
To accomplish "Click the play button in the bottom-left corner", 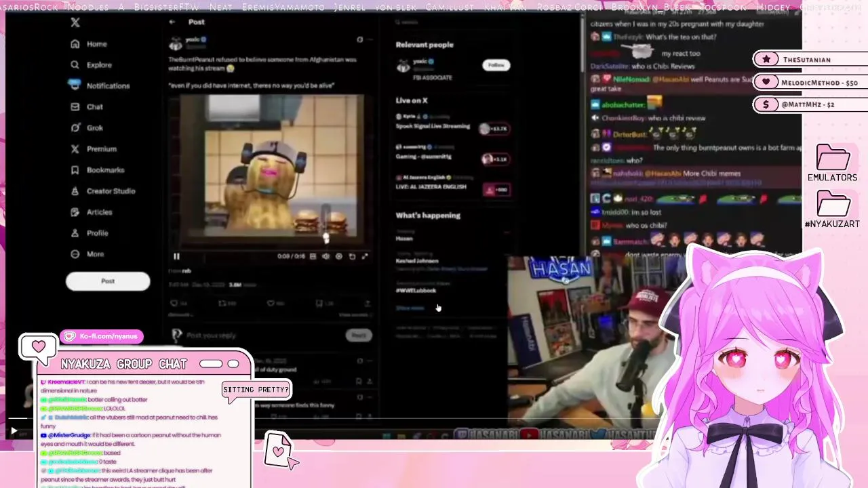I will [x=13, y=430].
